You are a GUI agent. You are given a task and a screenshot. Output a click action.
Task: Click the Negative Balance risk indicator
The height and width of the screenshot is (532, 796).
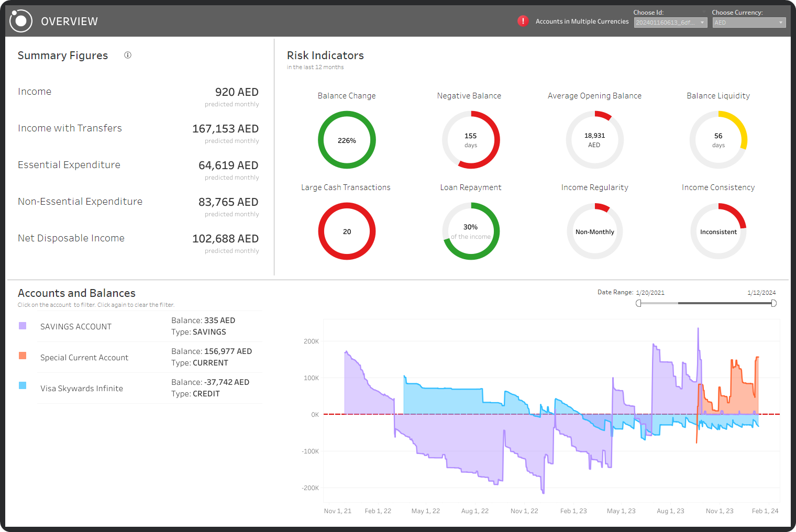[470, 140]
